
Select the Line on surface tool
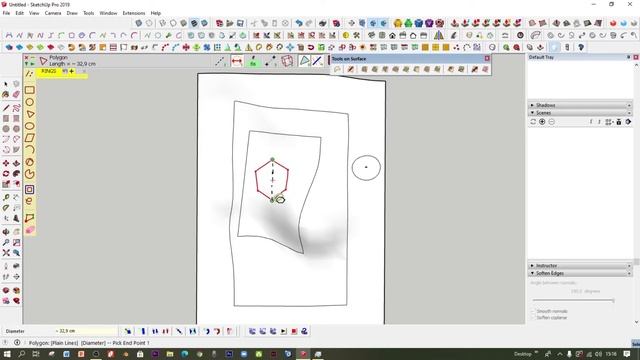(x=29, y=74)
